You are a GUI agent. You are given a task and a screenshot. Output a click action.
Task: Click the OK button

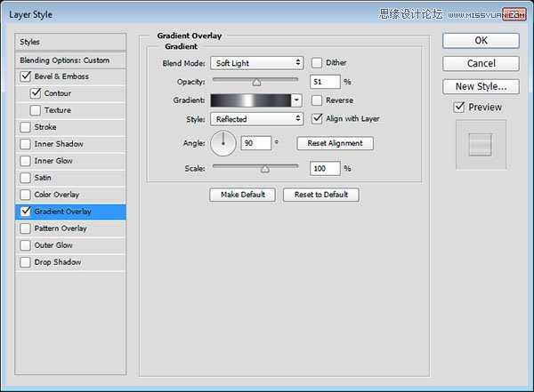(481, 40)
